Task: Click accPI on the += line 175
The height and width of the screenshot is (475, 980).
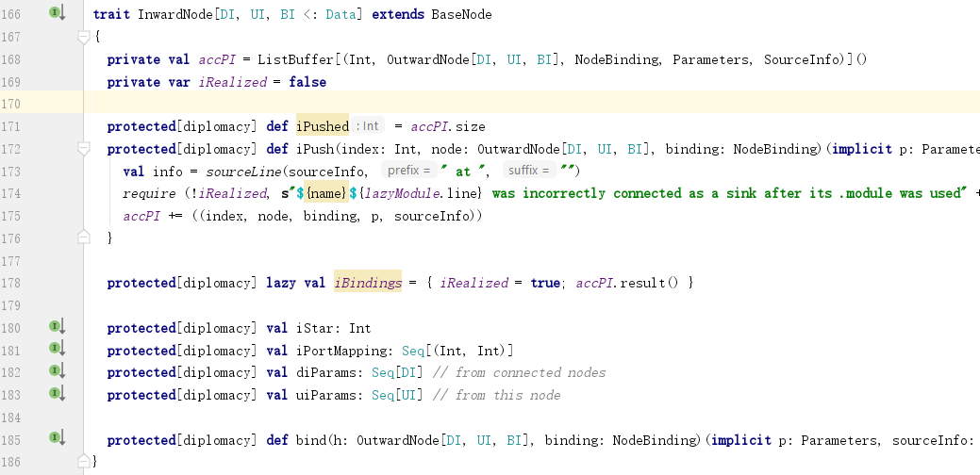Action: click(x=141, y=216)
